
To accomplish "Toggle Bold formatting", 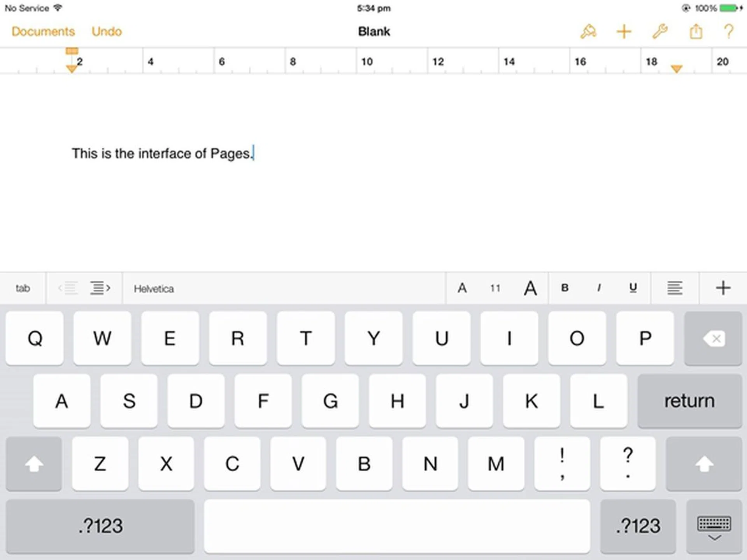I will 564,288.
